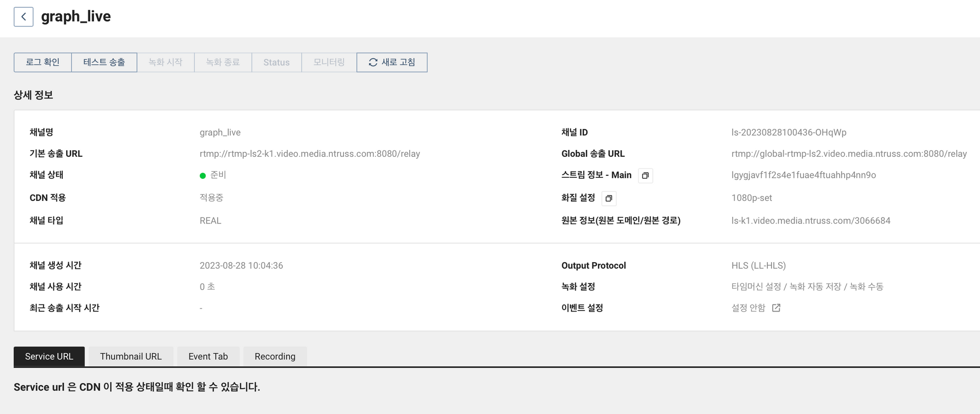Click the 녹화 시작 button

(x=166, y=62)
